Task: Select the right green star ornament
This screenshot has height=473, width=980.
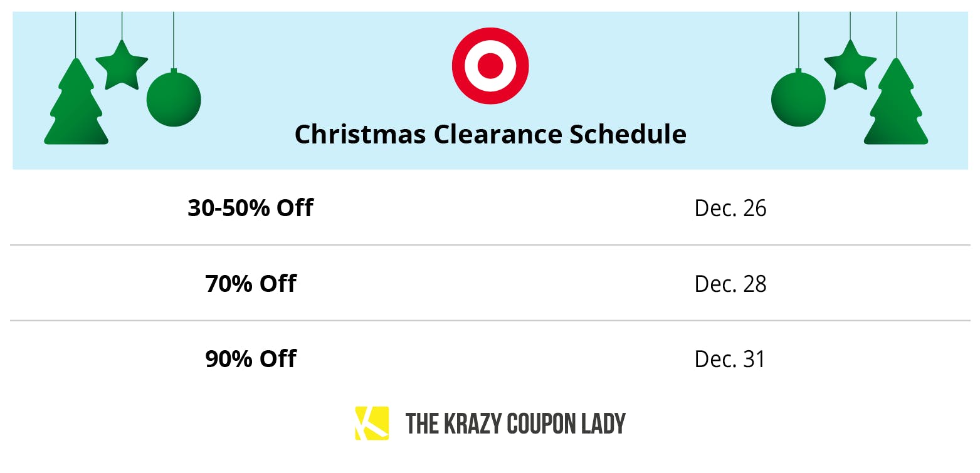Action: pyautogui.click(x=850, y=66)
